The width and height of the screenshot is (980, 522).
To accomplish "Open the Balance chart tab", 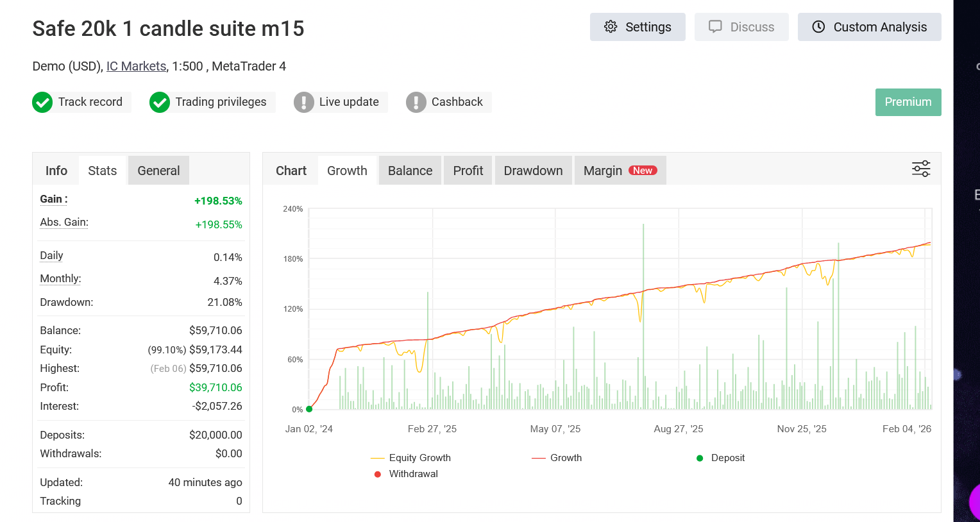I will [x=410, y=171].
